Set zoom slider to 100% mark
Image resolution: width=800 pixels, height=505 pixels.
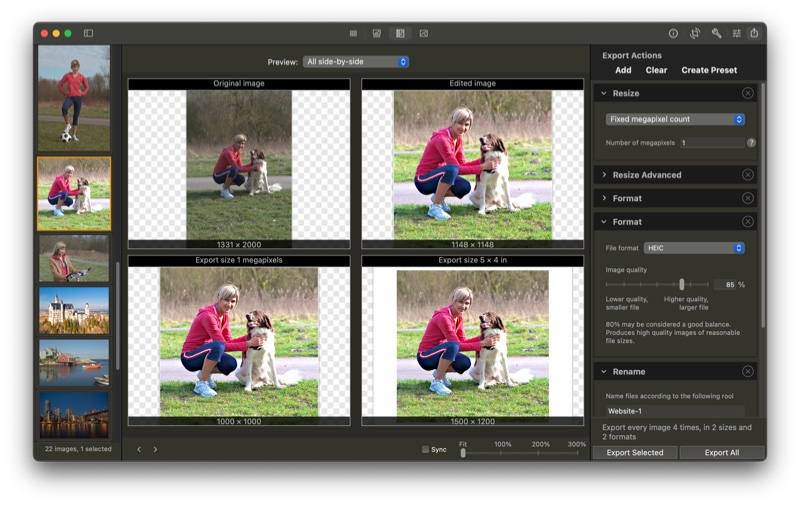coord(501,452)
